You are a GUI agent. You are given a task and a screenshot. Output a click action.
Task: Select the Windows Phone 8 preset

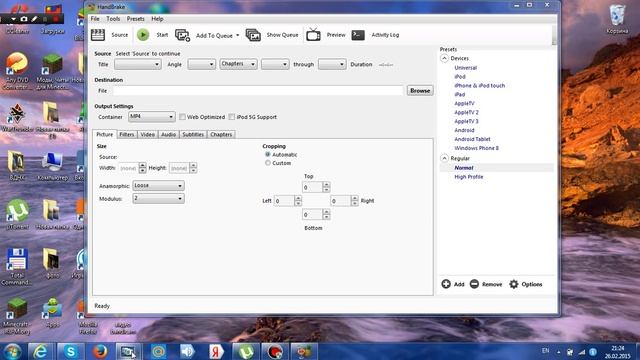pos(476,148)
